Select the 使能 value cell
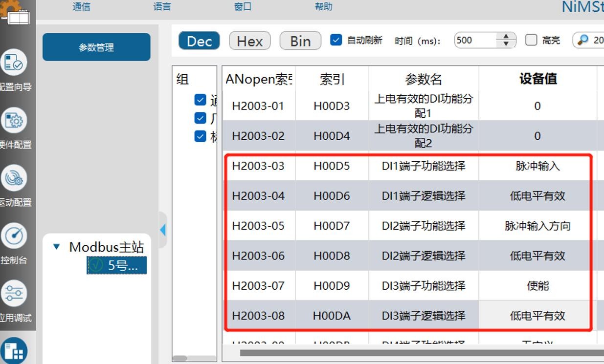Viewport: 604px width, 364px height. pos(537,286)
